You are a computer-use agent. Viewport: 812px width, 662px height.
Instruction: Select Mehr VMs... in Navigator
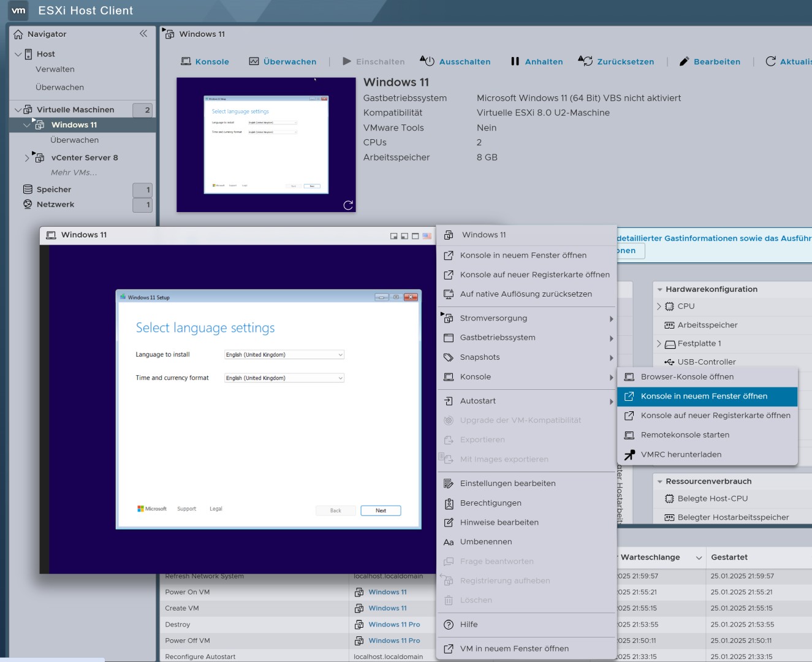pyautogui.click(x=74, y=173)
